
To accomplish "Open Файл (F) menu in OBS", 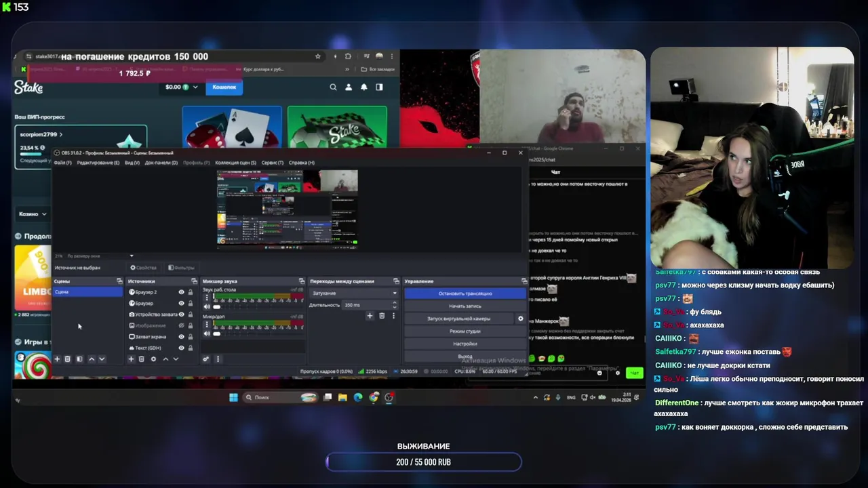I will click(x=62, y=163).
